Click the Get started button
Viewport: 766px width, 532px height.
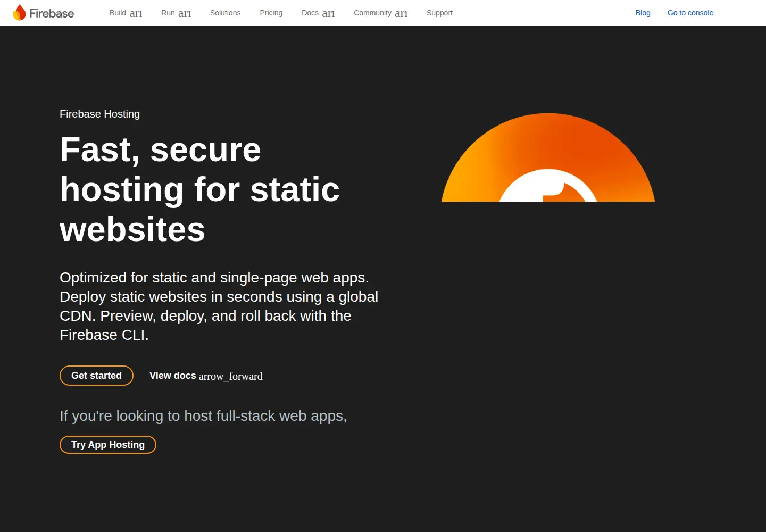96,376
